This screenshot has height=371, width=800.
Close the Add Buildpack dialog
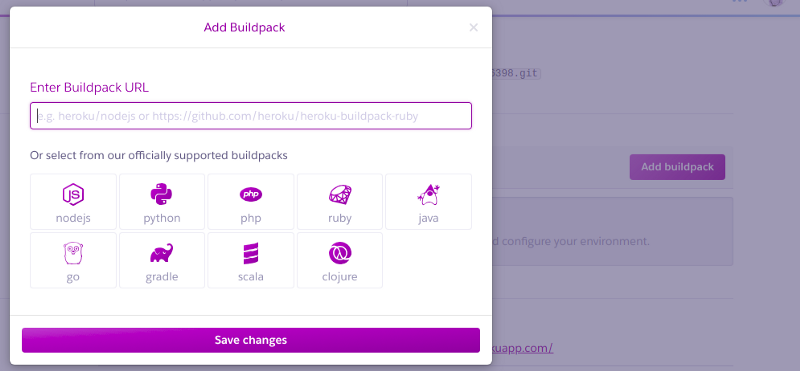[473, 28]
